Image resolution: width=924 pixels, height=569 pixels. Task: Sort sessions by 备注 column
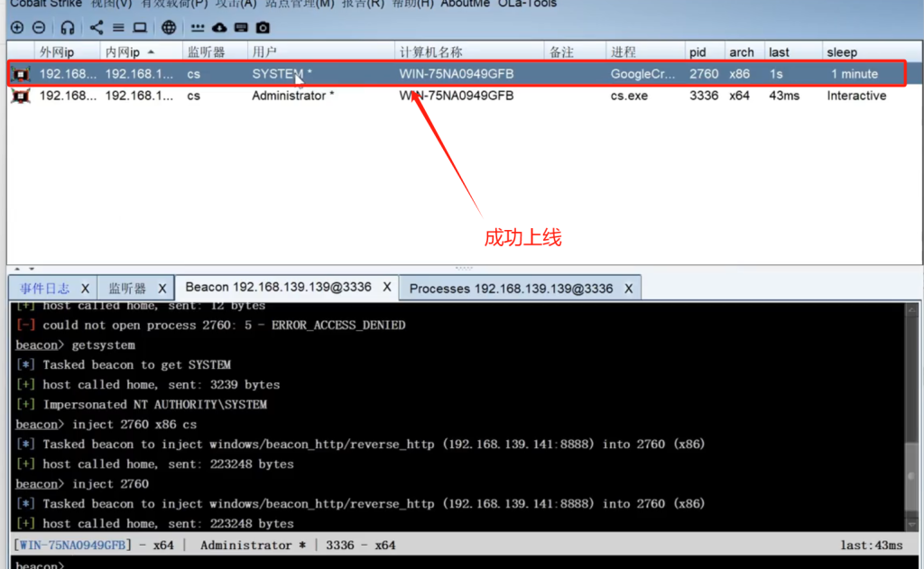(575, 51)
